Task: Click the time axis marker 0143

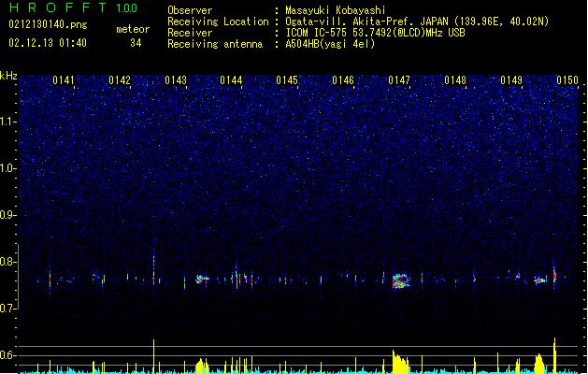Action: coord(176,80)
